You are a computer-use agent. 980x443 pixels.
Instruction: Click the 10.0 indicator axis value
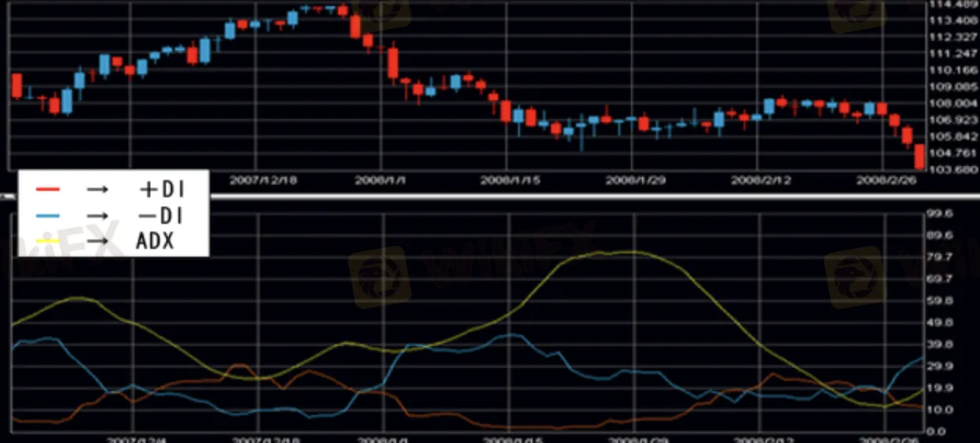[939, 409]
